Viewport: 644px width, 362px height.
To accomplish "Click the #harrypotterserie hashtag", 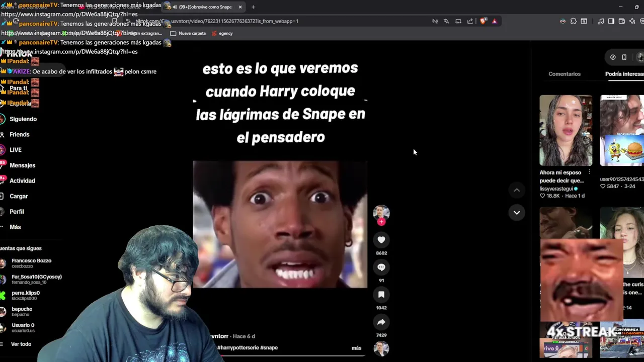I will click(238, 348).
